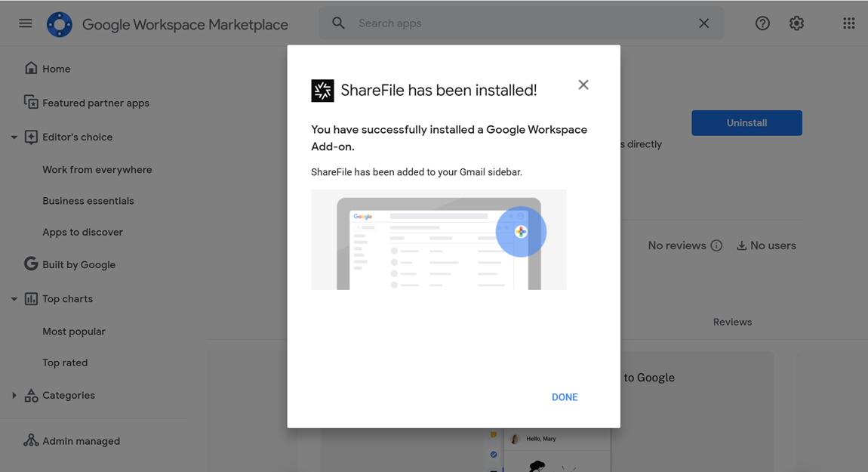Close the ShareFile installed dialog
This screenshot has height=472, width=868.
583,85
